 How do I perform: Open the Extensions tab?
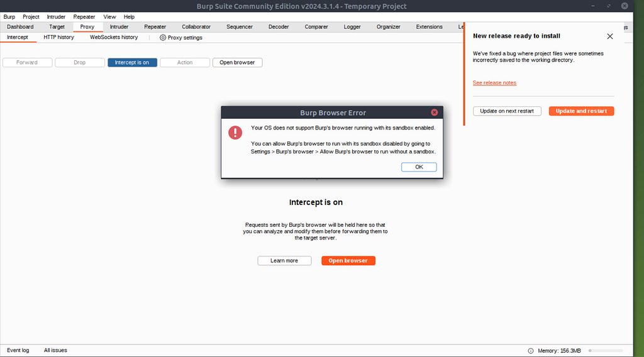429,26
